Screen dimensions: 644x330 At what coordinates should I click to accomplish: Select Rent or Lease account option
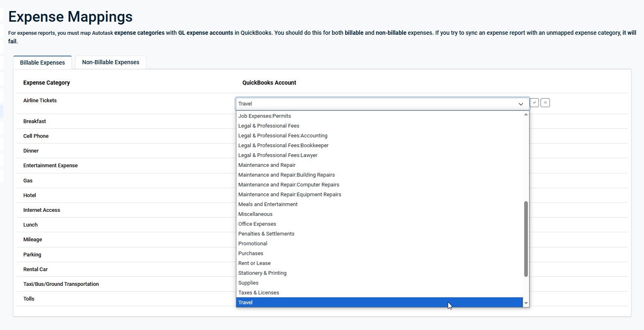pos(254,263)
